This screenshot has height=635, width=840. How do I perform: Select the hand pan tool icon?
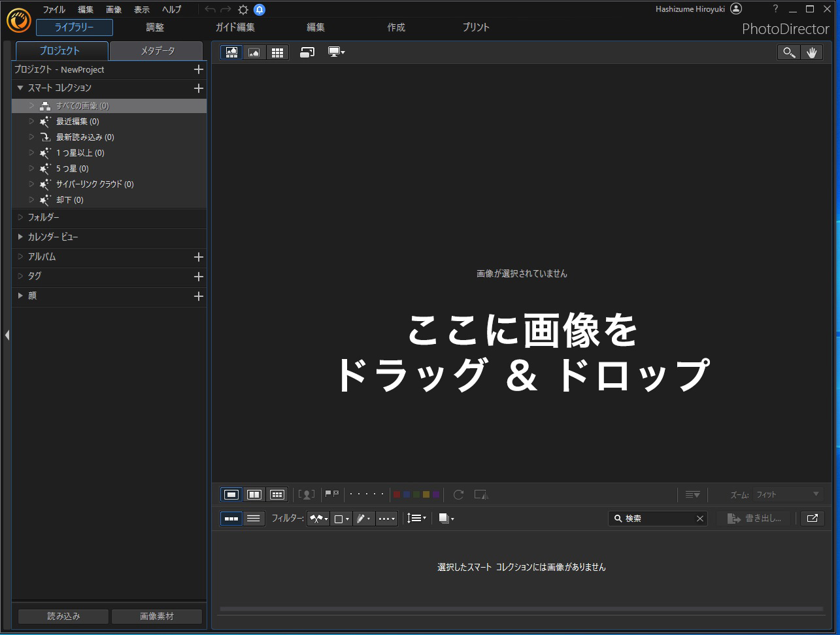pyautogui.click(x=812, y=52)
